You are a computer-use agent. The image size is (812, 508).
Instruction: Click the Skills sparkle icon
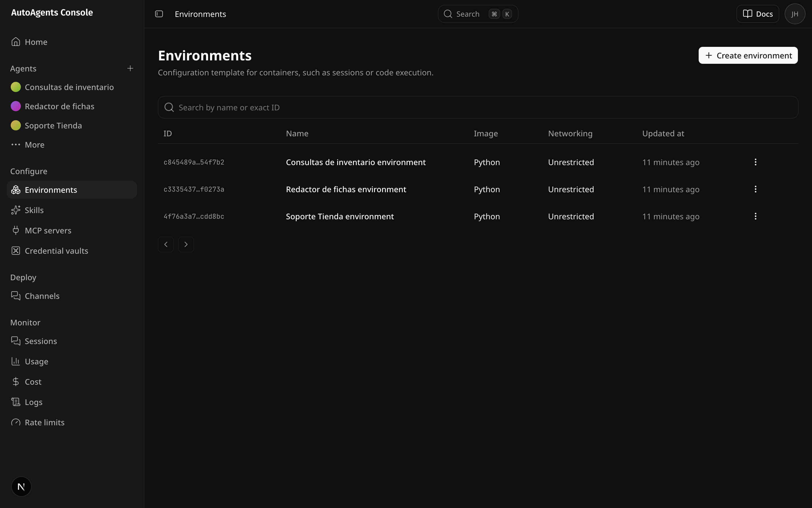[16, 210]
